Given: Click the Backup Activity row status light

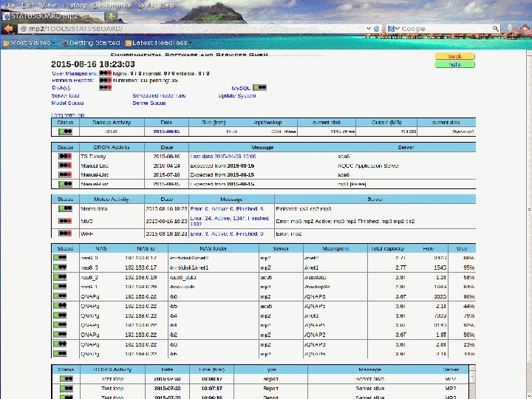Looking at the screenshot, I should click(x=65, y=132).
